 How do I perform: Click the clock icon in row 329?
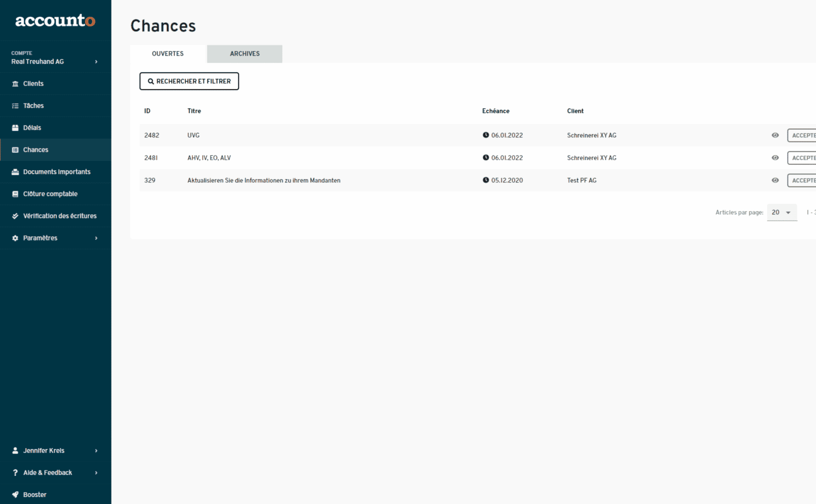(486, 180)
